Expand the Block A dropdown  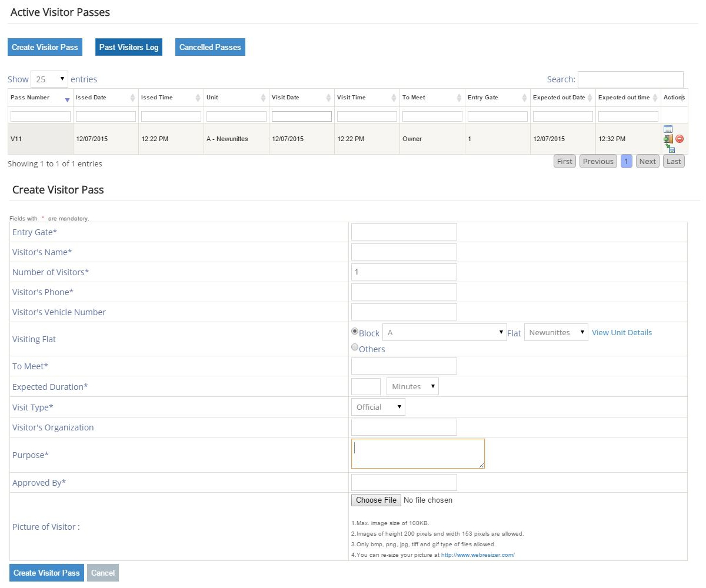(x=444, y=333)
